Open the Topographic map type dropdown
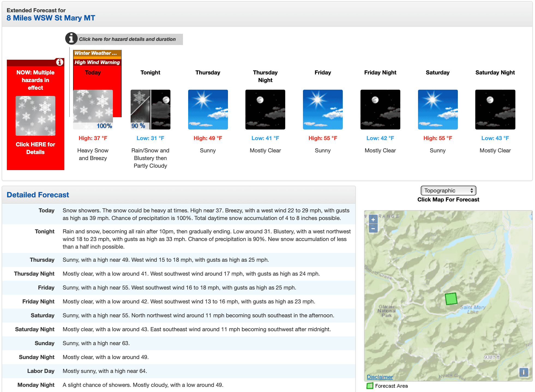This screenshot has width=535, height=392. (448, 191)
